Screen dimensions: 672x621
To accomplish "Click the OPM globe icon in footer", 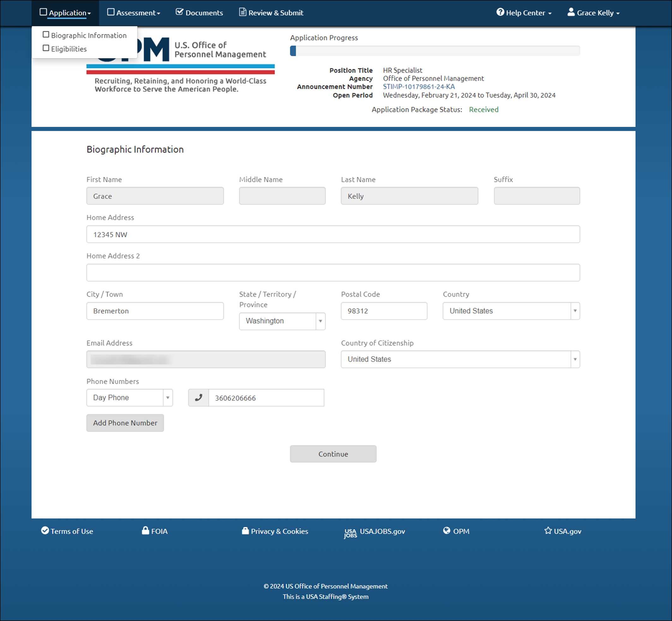I will pyautogui.click(x=446, y=531).
